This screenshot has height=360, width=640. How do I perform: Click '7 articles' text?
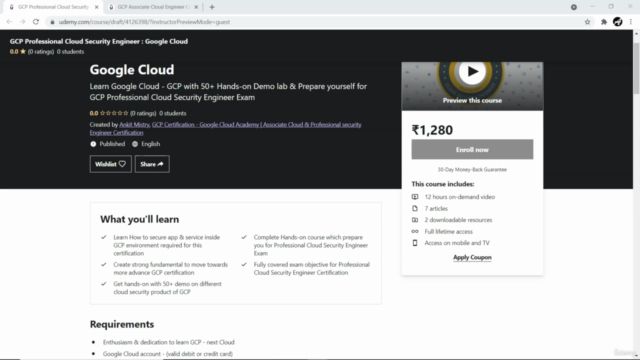(x=436, y=208)
